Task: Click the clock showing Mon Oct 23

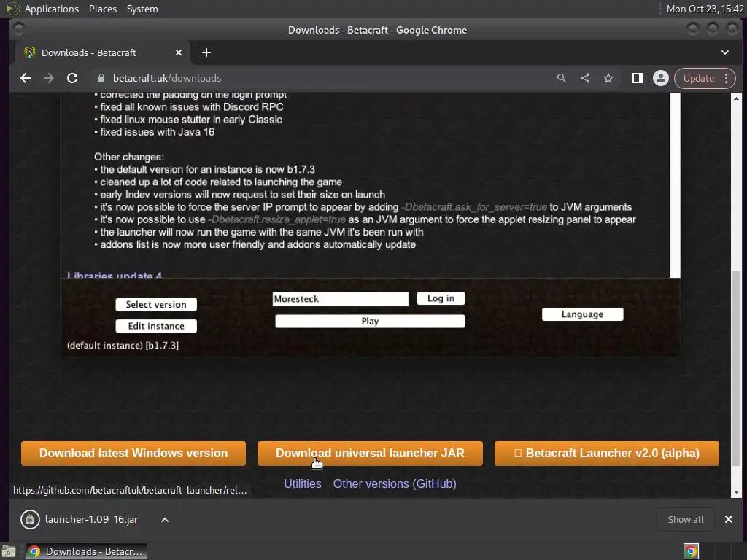Action: click(705, 9)
